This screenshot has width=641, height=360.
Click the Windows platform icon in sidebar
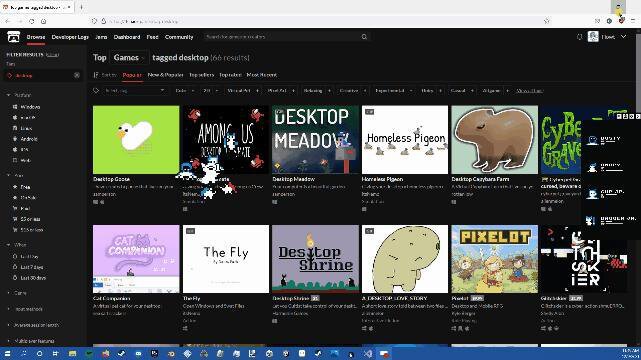point(15,107)
